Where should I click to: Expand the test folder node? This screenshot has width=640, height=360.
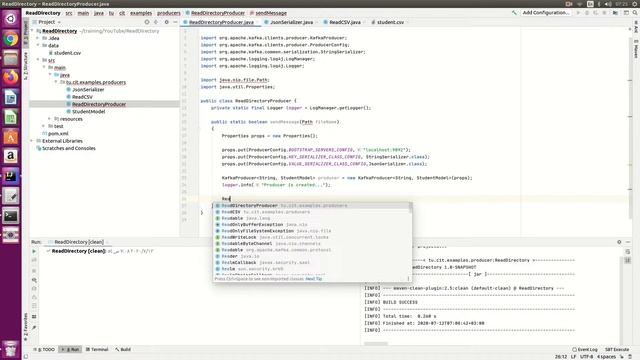click(44, 126)
